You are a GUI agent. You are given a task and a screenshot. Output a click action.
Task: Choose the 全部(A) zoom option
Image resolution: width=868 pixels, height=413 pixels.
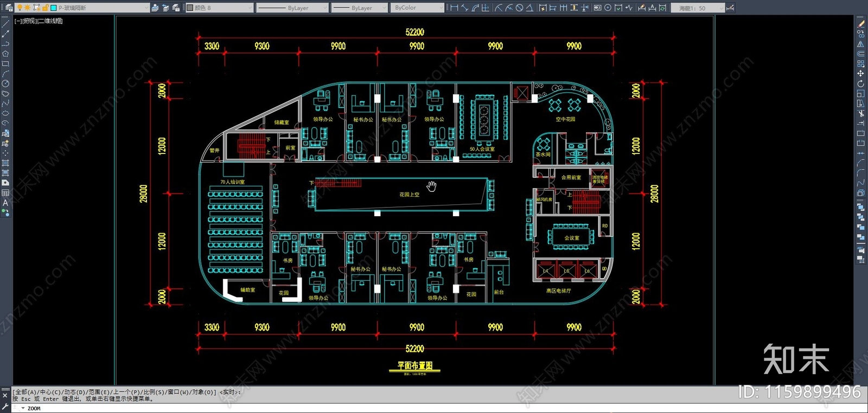tap(25, 392)
